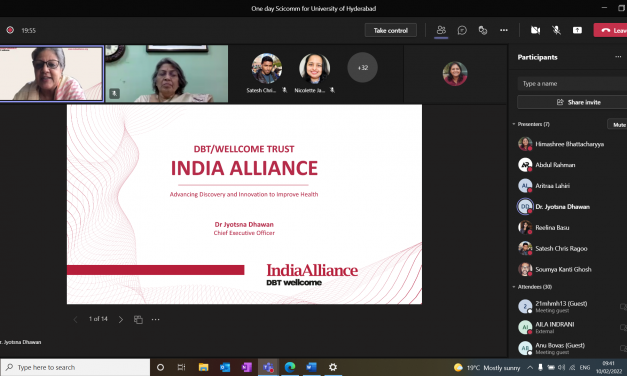Open the network tray icon
The height and width of the screenshot is (376, 627).
(x=572, y=368)
